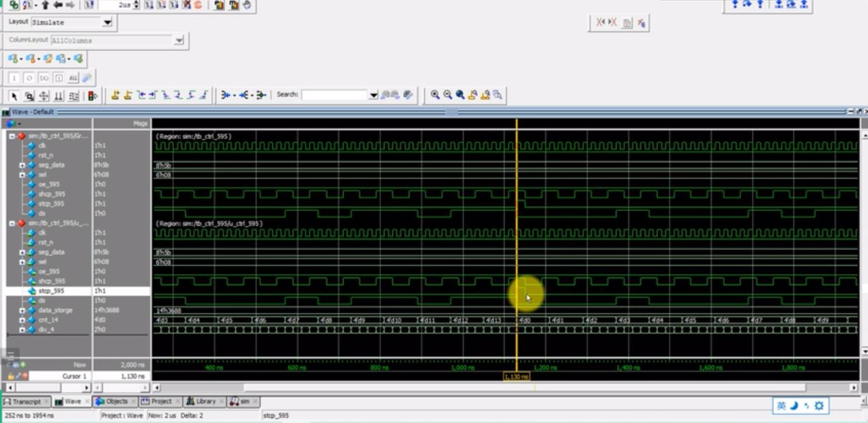Screen dimensions: 868x423
Task: Click inside the waveform Search field
Action: pyautogui.click(x=334, y=96)
